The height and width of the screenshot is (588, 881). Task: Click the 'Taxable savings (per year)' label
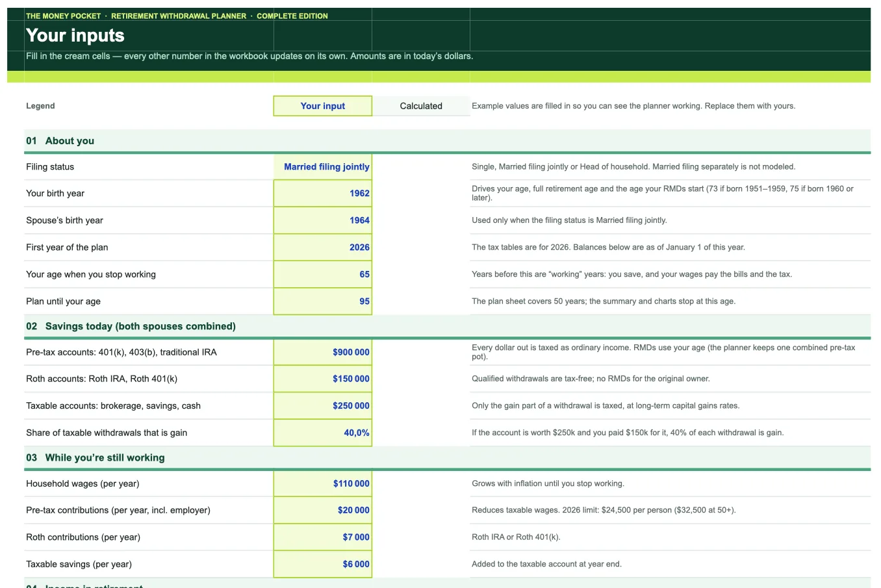tap(79, 564)
